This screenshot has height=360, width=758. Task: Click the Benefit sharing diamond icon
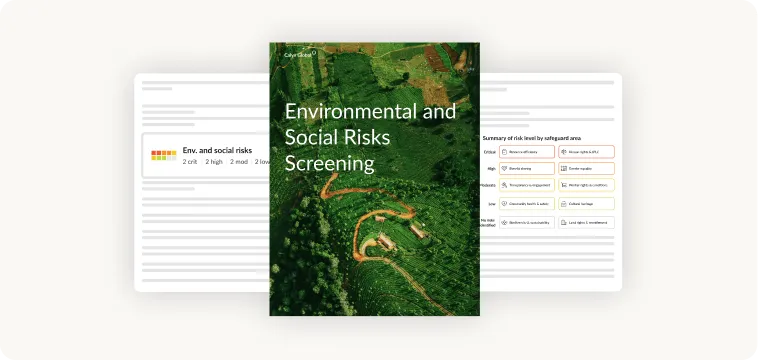[x=504, y=169]
